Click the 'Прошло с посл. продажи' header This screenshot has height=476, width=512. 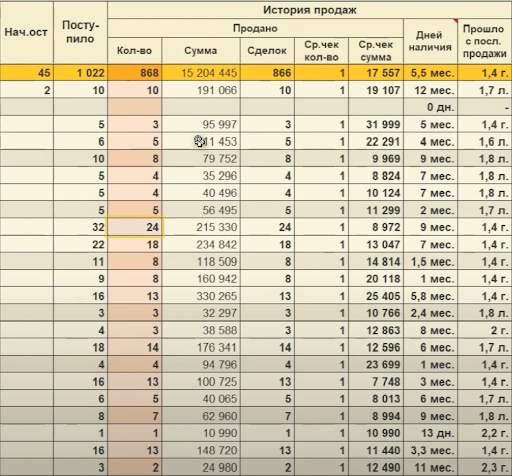click(485, 41)
